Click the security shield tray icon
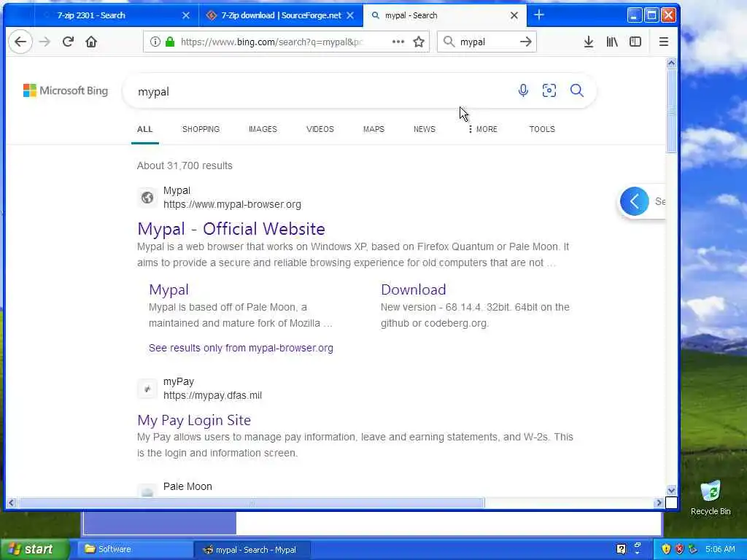Viewport: 747px width, 560px height. click(666, 549)
